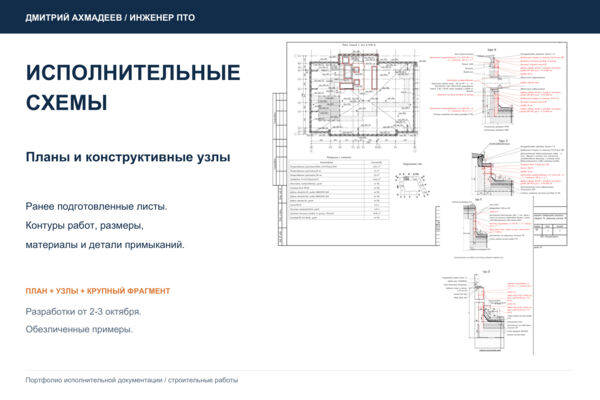Click the header text ДМИТРИЙ АХМАДЕЕВ / ИНЖЕНЕР ПТО
The image size is (600, 400).
coord(110,18)
